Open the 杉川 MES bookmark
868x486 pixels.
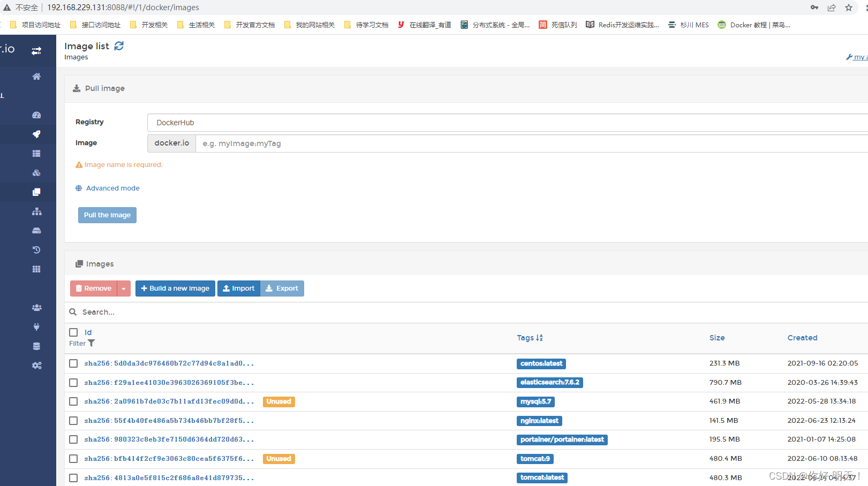point(688,25)
